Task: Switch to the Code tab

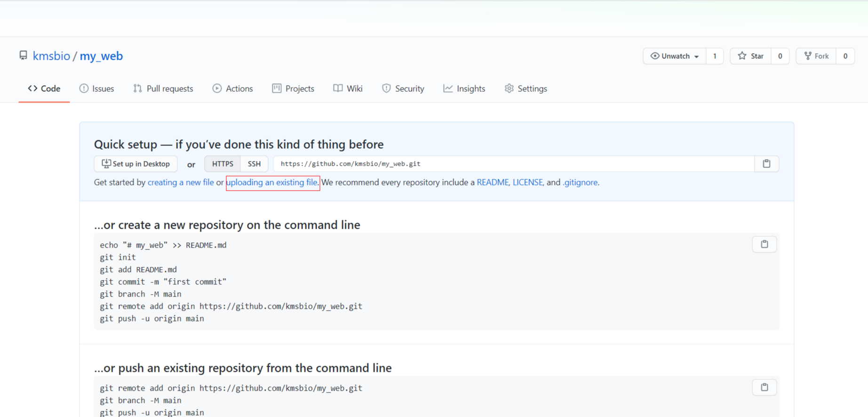Action: click(44, 88)
